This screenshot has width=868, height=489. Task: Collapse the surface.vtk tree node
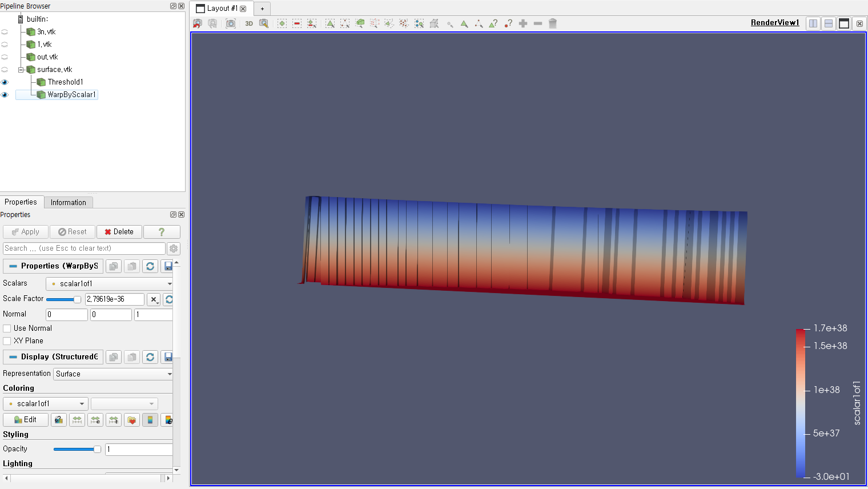(21, 70)
